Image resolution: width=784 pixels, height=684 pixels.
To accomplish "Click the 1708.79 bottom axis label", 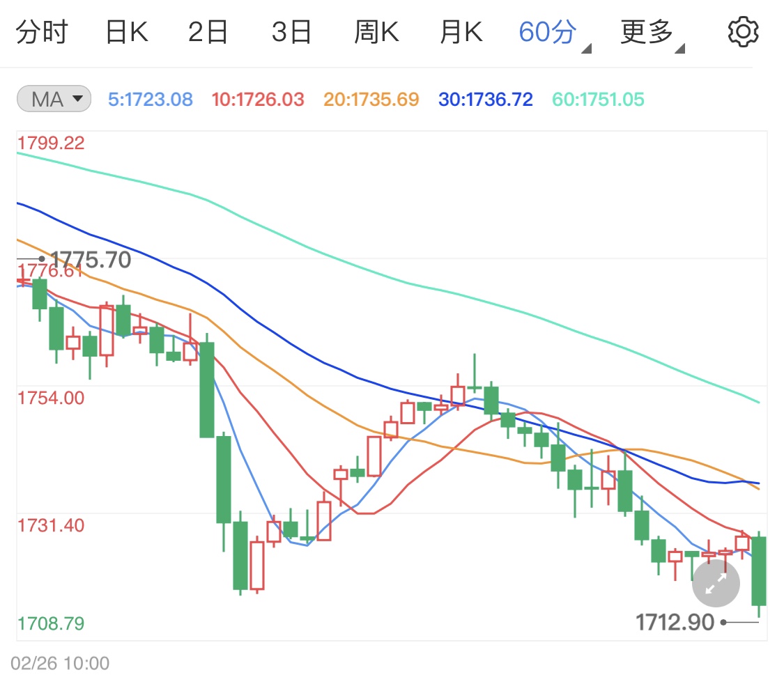I will [x=51, y=623].
